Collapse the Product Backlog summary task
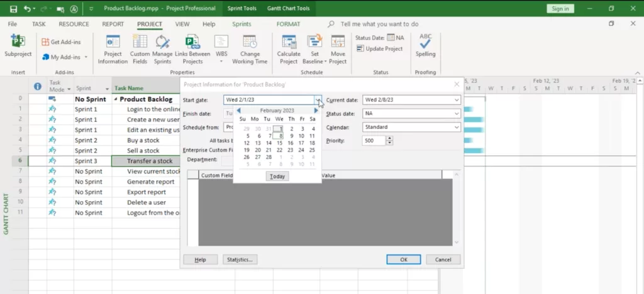Image resolution: width=644 pixels, height=294 pixels. pos(116,99)
